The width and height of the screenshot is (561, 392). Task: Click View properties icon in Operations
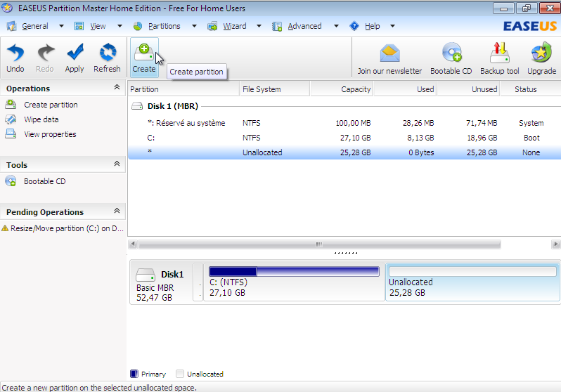tap(11, 133)
